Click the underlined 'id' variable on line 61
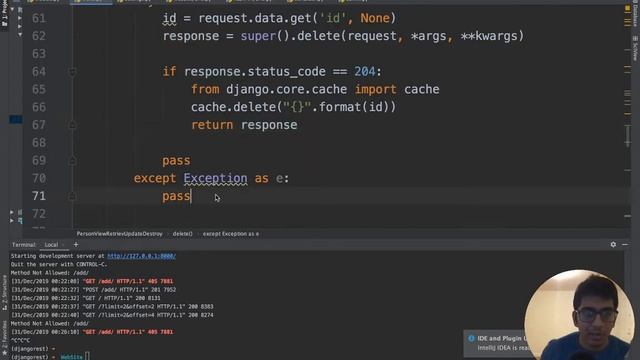The width and height of the screenshot is (640, 360). click(169, 18)
